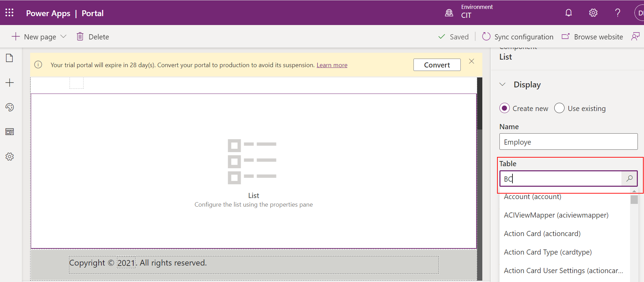Viewport: 644px width, 282px height.
Task: Click the copyright footer text
Action: coord(138,263)
